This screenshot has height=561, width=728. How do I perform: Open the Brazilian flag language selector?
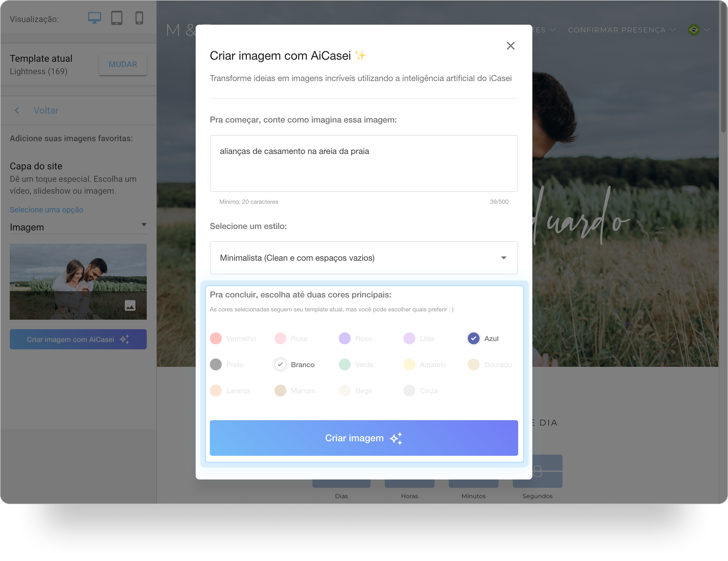(x=694, y=30)
